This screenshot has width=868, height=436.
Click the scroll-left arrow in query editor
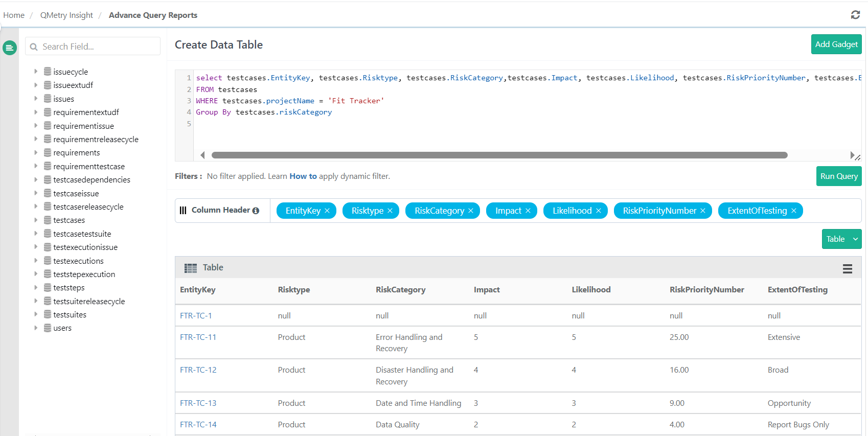click(x=202, y=155)
